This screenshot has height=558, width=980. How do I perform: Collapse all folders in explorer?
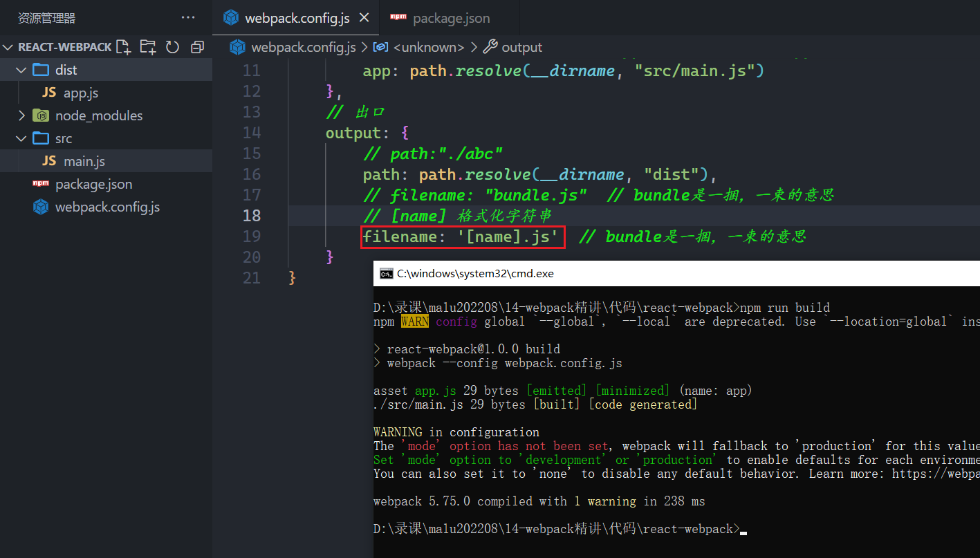click(197, 47)
